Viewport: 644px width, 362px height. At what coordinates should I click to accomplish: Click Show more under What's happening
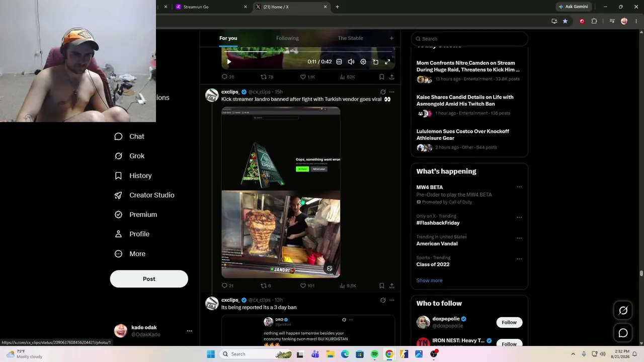pyautogui.click(x=429, y=281)
